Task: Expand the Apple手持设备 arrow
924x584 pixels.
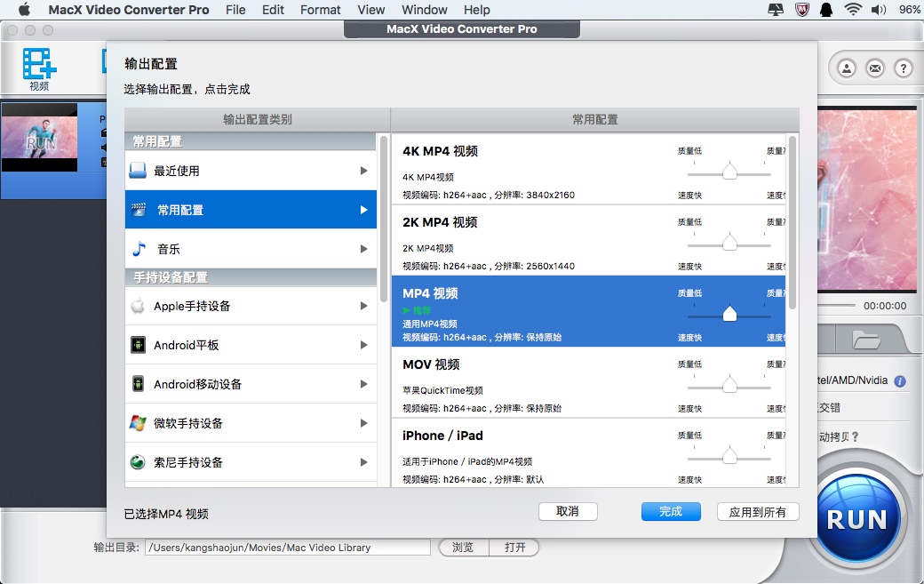Action: point(363,306)
